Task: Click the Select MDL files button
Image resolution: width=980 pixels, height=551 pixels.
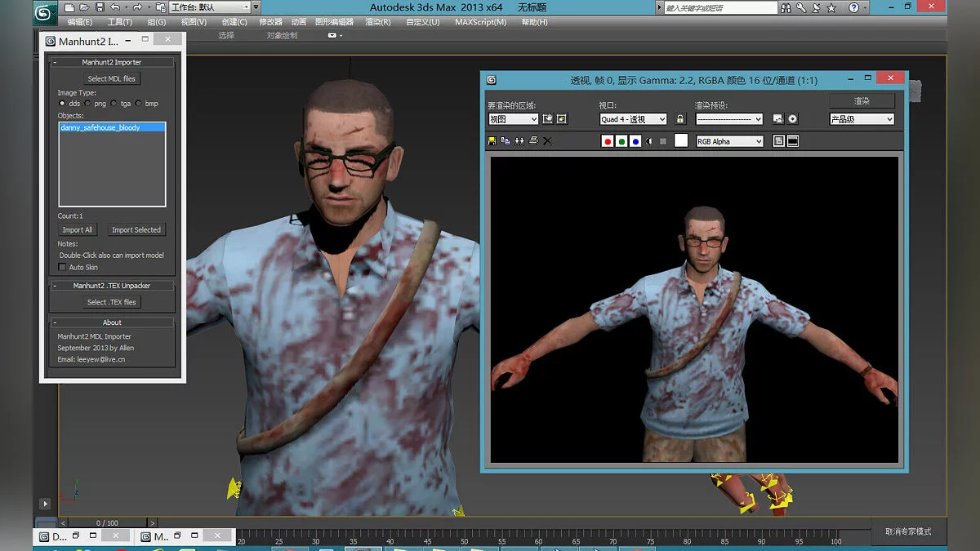Action: [112, 78]
